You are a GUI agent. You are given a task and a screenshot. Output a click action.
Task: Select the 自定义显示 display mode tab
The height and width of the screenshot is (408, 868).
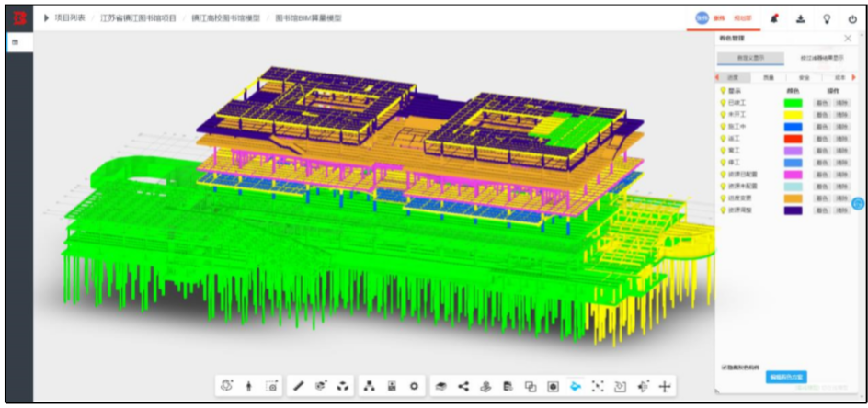coord(750,58)
